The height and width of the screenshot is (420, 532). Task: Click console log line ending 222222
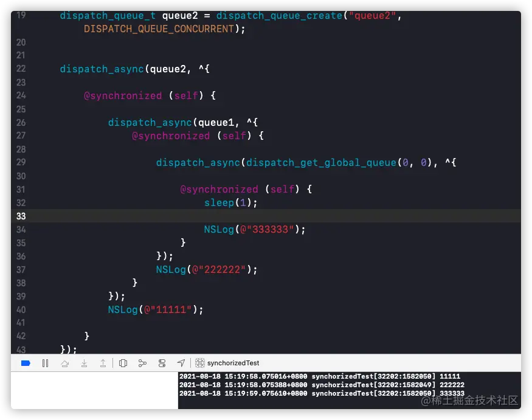(322, 385)
